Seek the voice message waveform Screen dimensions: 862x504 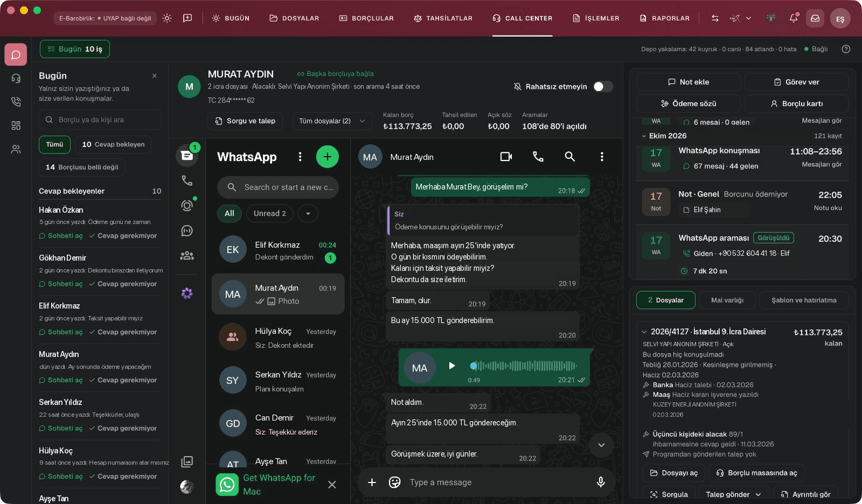pyautogui.click(x=523, y=366)
